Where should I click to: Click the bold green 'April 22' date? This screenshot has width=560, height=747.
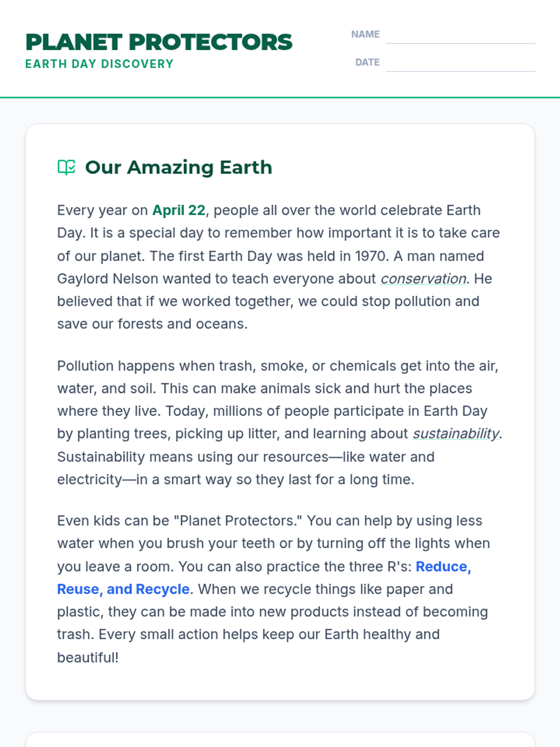[x=179, y=211]
